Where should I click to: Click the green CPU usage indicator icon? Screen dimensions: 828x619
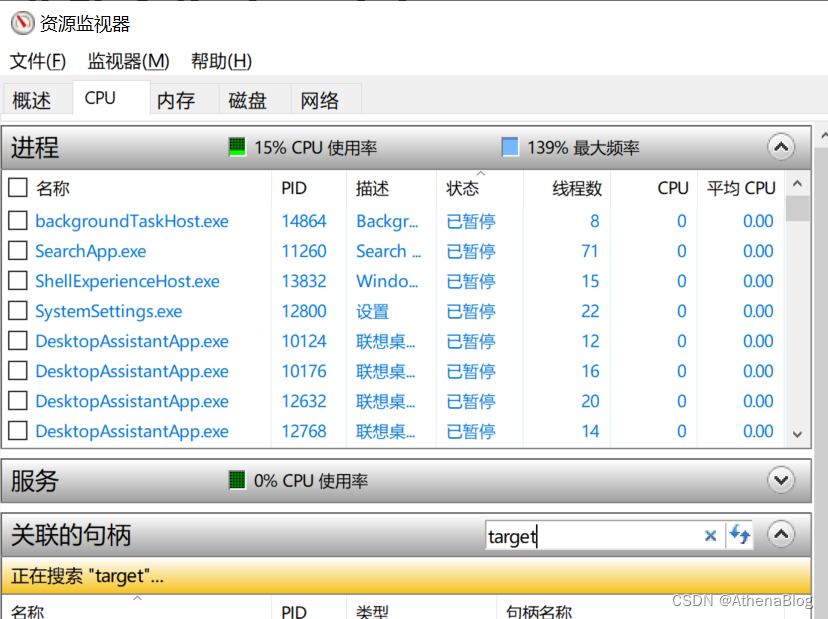pyautogui.click(x=237, y=147)
